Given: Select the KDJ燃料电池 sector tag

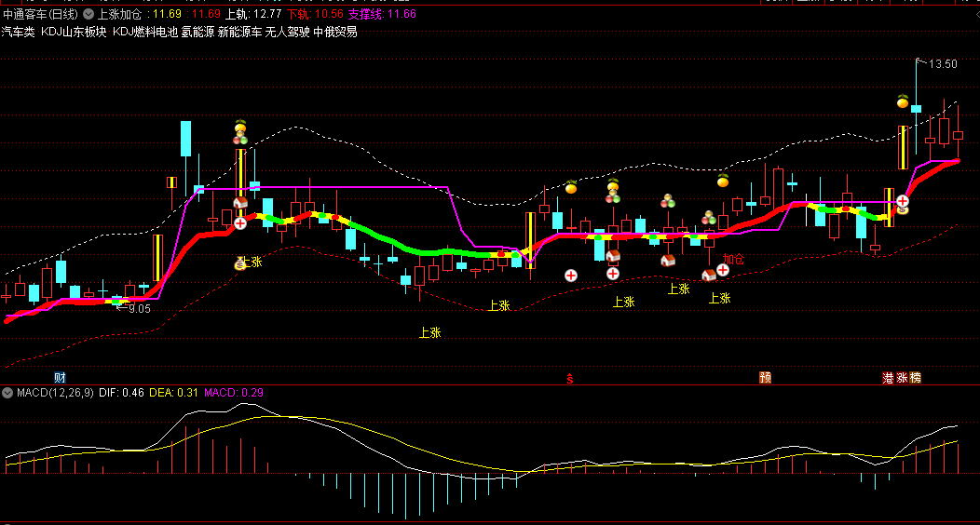Looking at the screenshot, I should tap(144, 32).
